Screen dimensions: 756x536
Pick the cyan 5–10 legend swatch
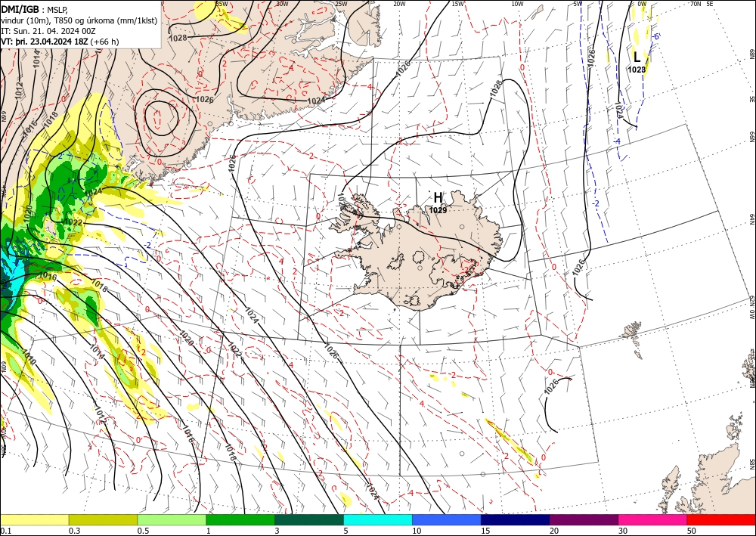tap(378, 519)
